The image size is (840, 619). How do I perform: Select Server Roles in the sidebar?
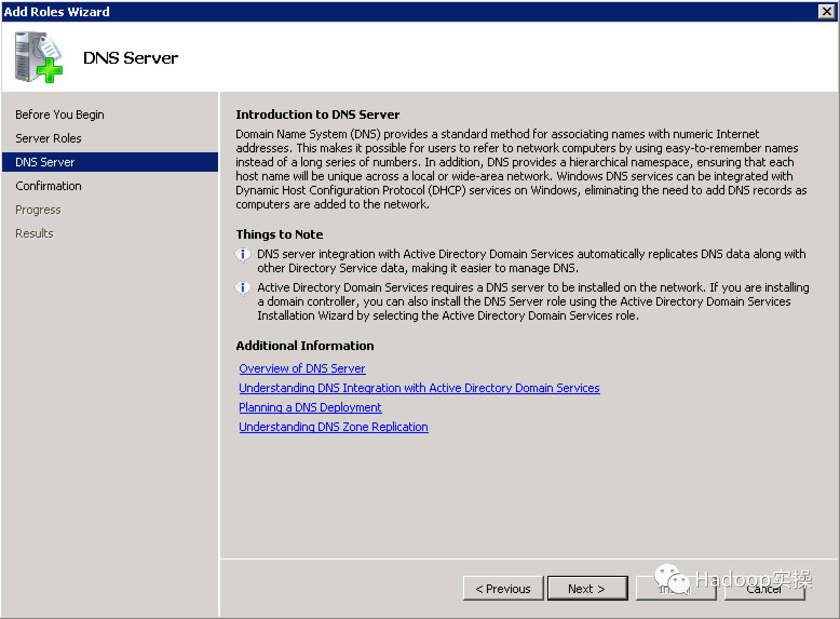click(x=48, y=138)
